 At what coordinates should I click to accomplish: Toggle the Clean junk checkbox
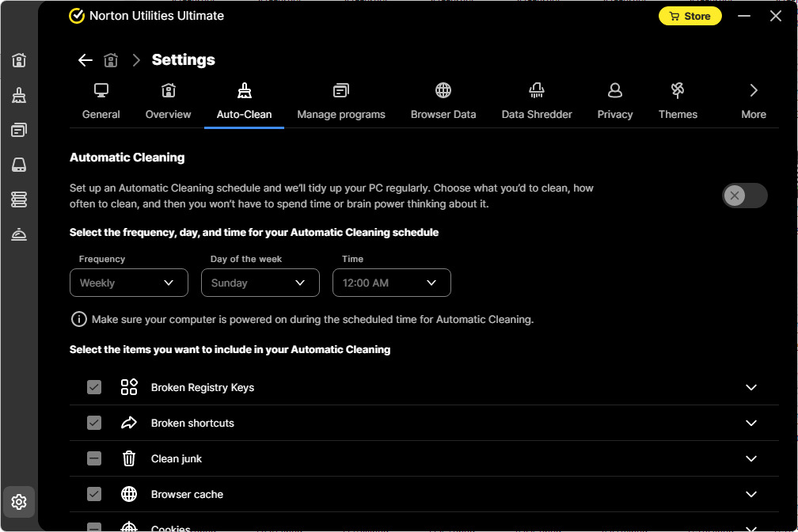pos(93,458)
